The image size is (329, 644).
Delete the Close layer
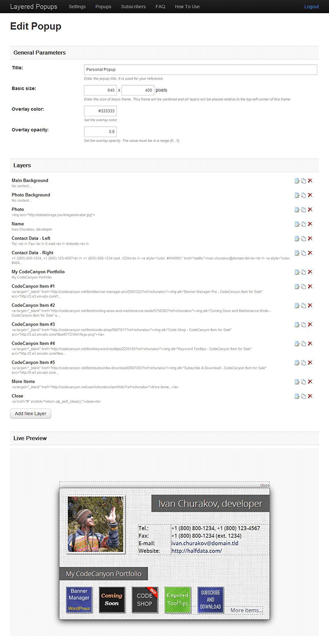pos(312,396)
